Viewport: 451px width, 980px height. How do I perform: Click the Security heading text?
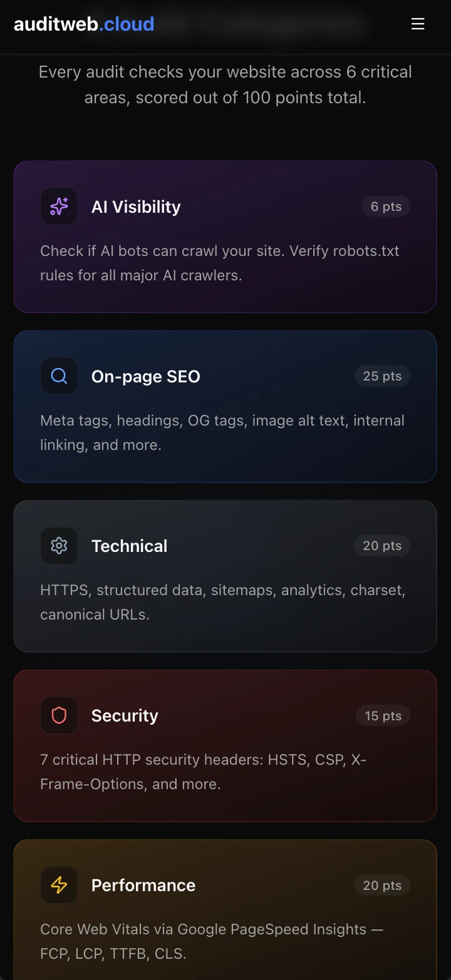tap(125, 715)
